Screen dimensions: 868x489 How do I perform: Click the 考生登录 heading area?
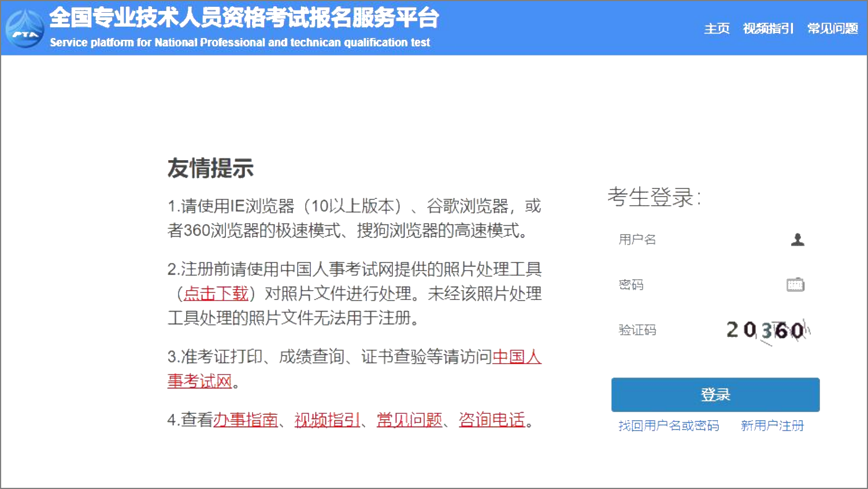pos(655,197)
